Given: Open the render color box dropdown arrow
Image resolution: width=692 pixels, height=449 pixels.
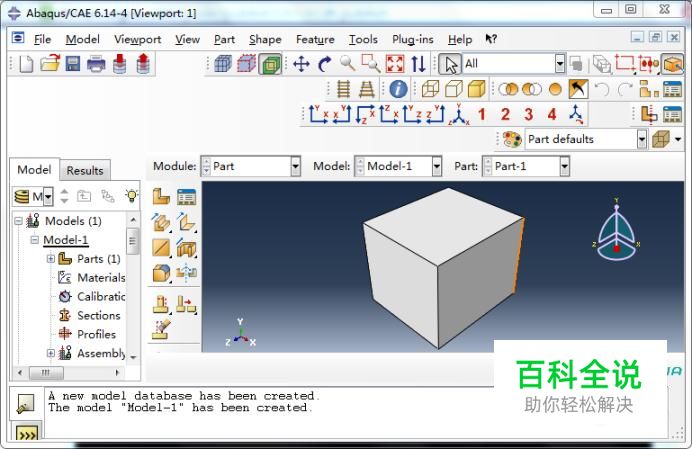Looking at the screenshot, I should tap(678, 140).
